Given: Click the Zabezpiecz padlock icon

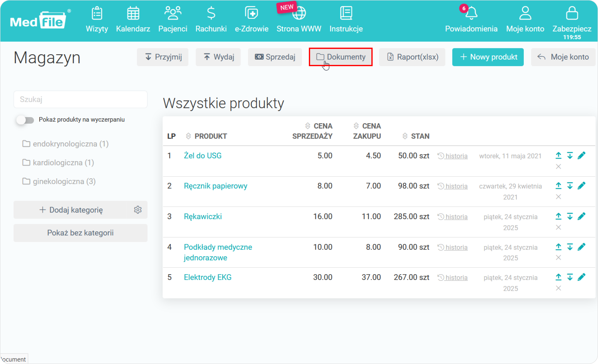Looking at the screenshot, I should (x=572, y=13).
